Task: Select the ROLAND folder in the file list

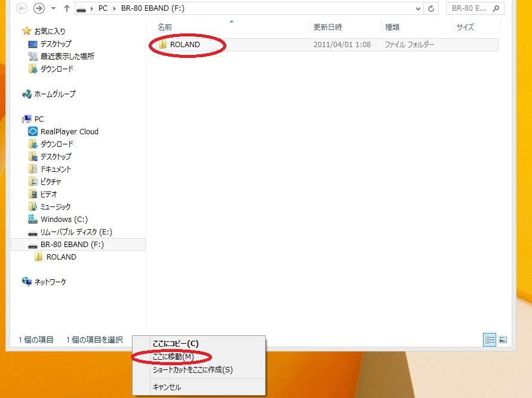Action: 184,44
